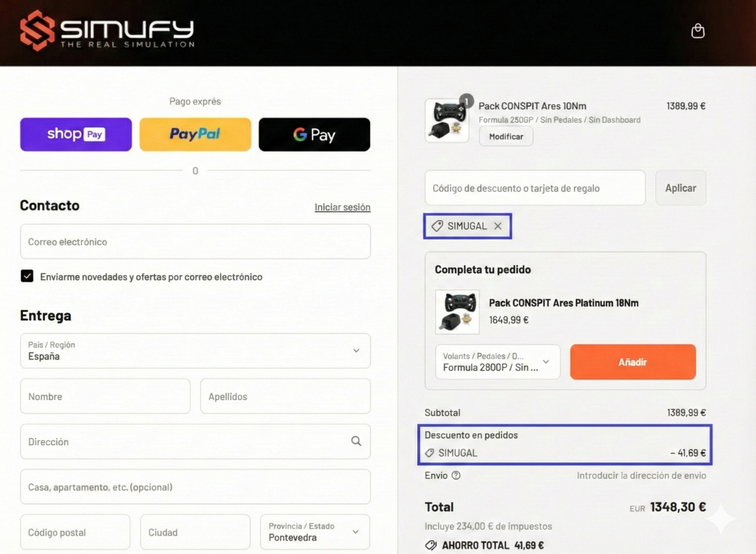Viewport: 756px width, 554px height.
Task: Click the Añadir button for upsell pack
Action: (x=633, y=362)
